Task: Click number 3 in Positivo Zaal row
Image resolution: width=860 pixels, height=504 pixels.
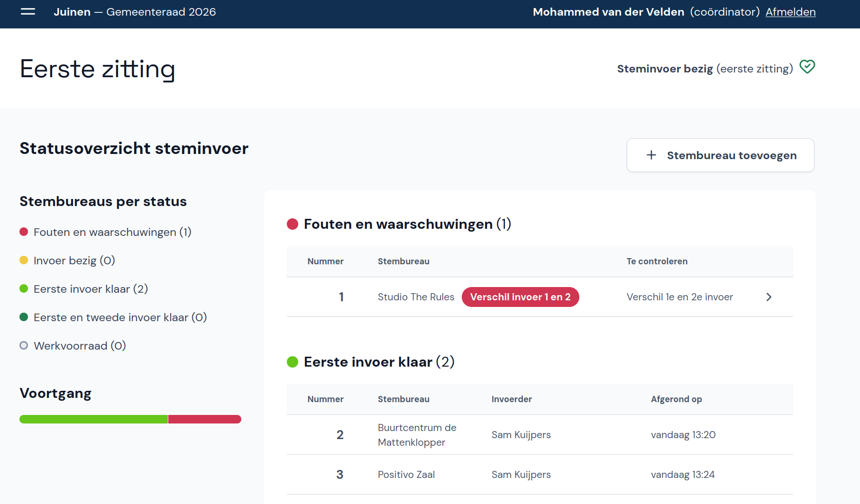Action: (x=340, y=475)
